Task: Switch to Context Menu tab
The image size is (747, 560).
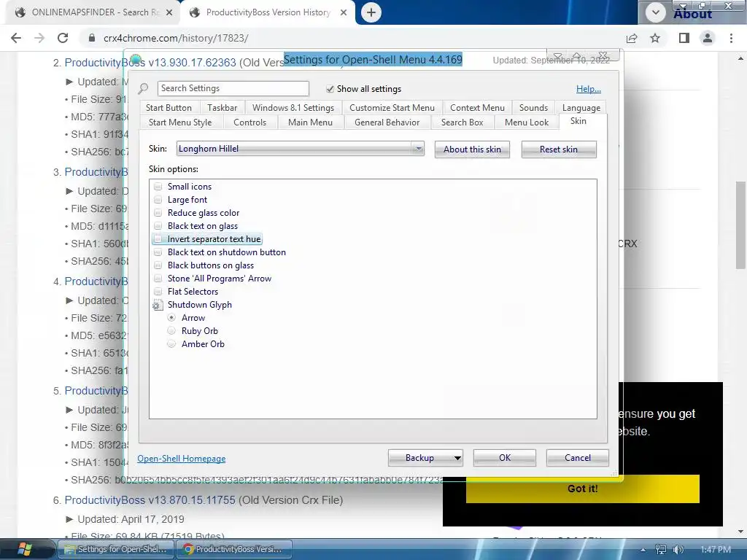Action: (x=477, y=108)
